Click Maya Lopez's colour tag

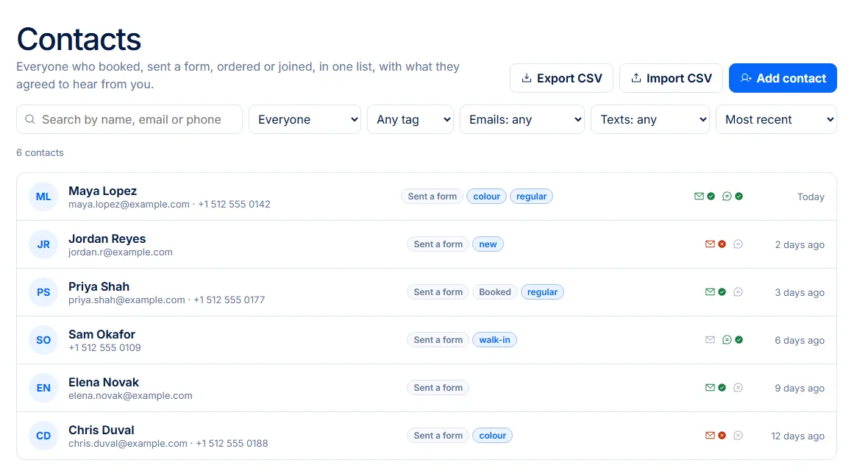click(x=486, y=196)
